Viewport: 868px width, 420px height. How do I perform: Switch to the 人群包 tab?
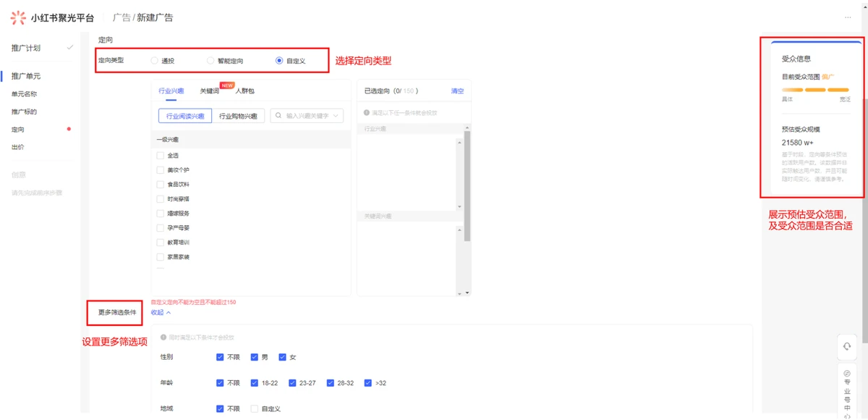pyautogui.click(x=244, y=91)
